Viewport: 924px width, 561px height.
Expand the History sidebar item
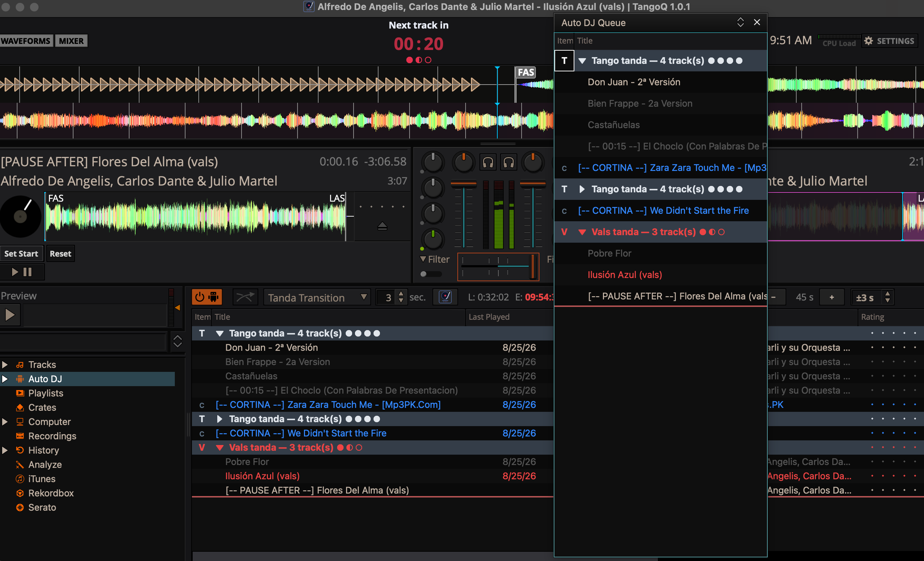5,450
